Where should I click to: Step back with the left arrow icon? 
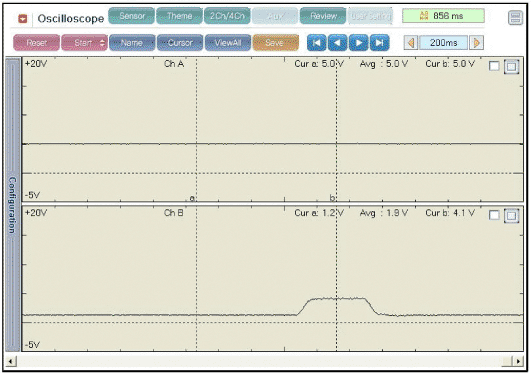[x=338, y=43]
